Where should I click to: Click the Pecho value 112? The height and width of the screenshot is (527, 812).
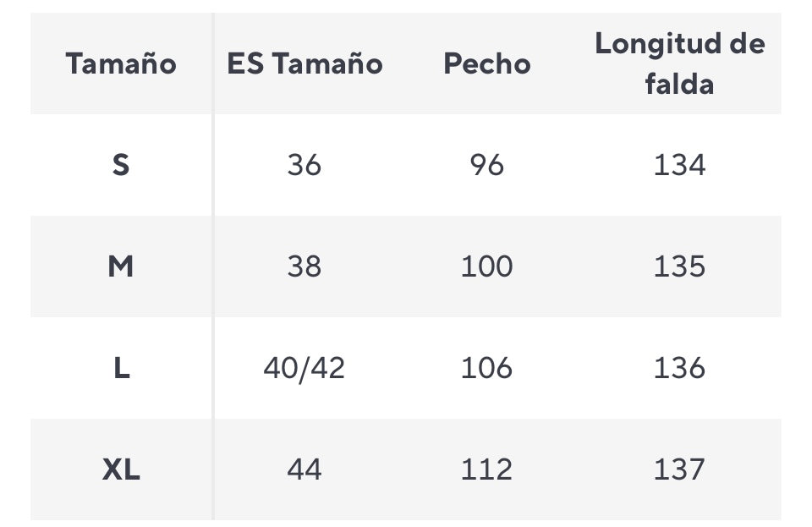pos(487,469)
